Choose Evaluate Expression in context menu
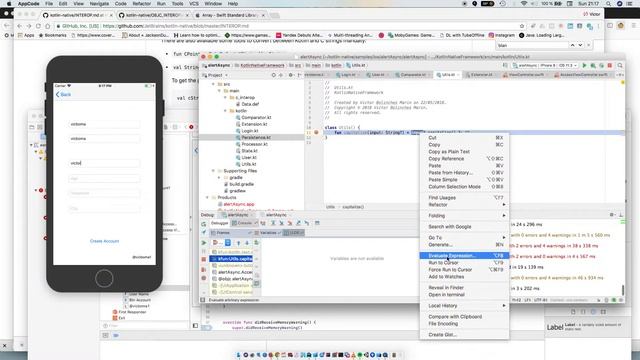640x360 pixels. coord(464,256)
